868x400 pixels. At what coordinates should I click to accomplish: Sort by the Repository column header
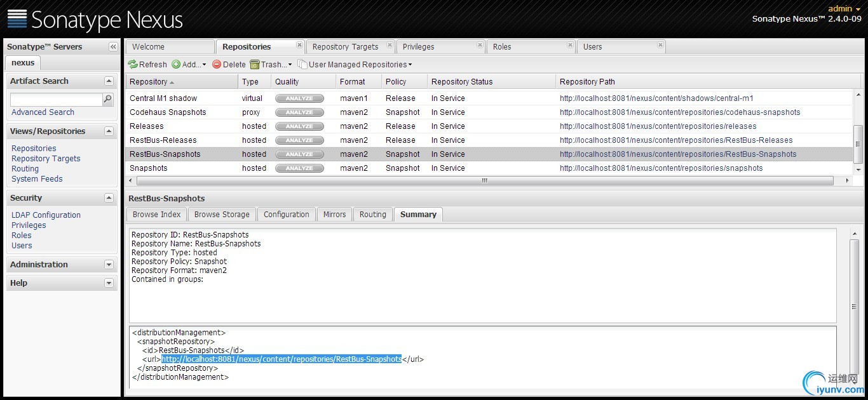[x=182, y=82]
